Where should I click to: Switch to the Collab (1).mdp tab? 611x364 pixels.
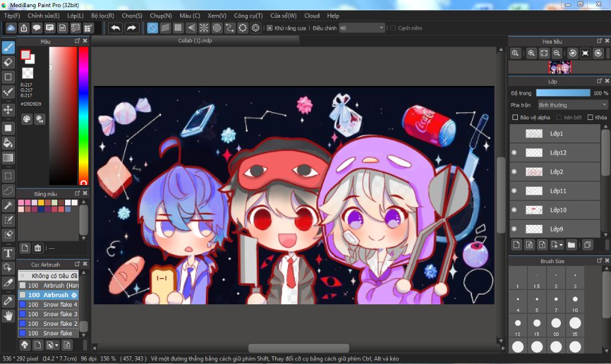[x=195, y=41]
